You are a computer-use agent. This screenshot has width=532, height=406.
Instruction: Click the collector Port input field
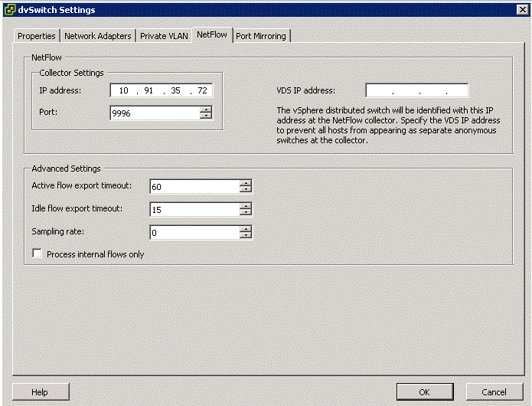155,113
